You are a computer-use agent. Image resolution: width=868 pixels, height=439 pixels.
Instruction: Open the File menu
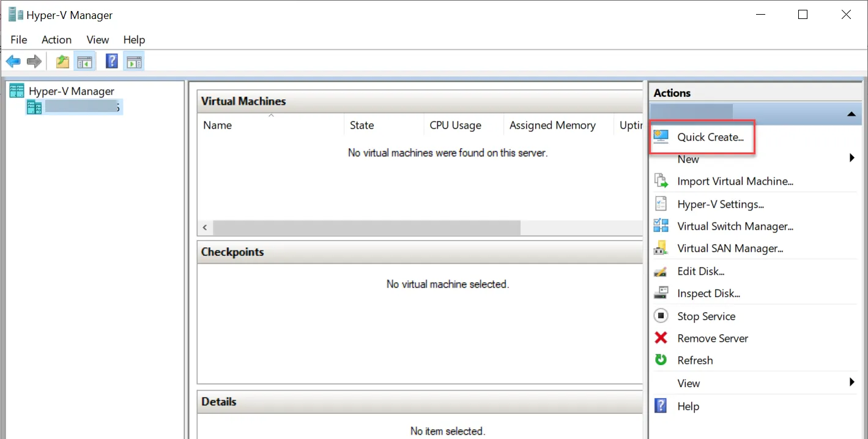(x=19, y=40)
